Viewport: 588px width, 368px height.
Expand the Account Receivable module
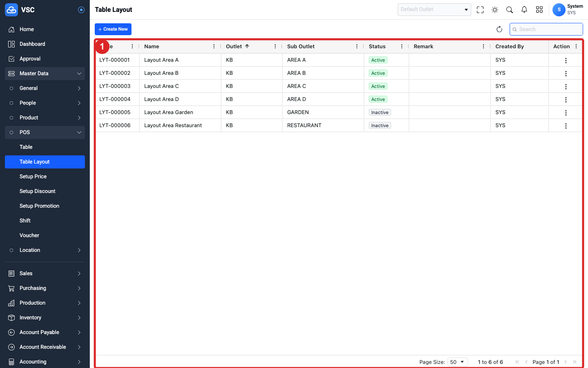tap(45, 347)
